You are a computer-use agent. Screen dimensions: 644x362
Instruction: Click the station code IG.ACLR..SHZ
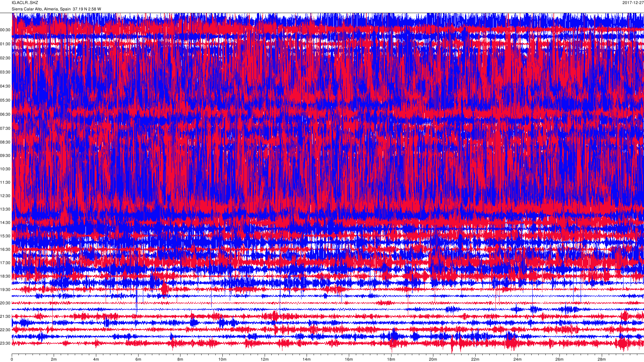(25, 3)
